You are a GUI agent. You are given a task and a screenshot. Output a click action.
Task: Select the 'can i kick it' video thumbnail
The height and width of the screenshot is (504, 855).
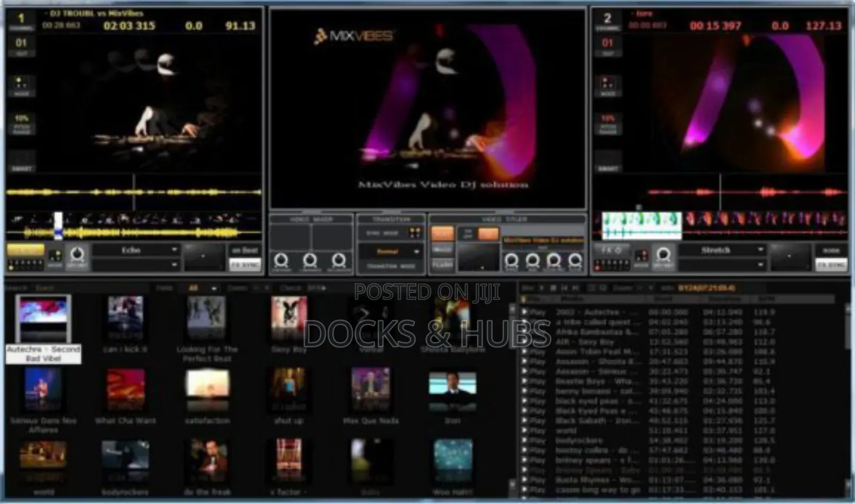point(125,318)
